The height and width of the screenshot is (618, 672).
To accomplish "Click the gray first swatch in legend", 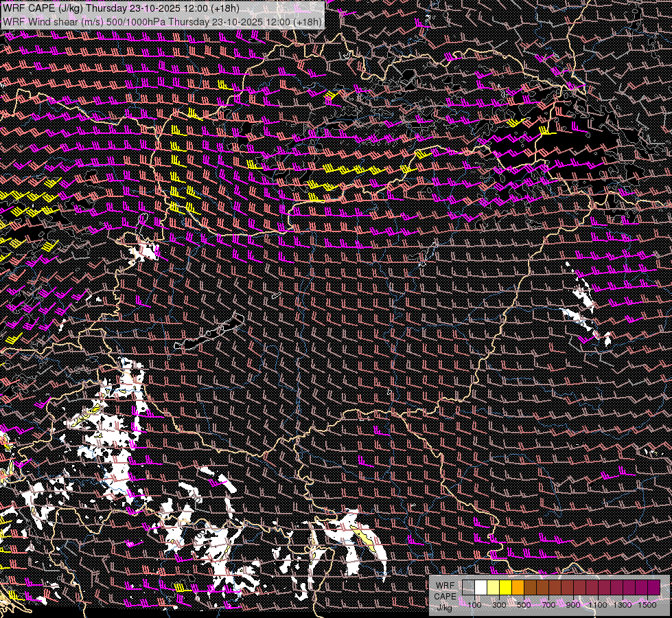I will (468, 588).
